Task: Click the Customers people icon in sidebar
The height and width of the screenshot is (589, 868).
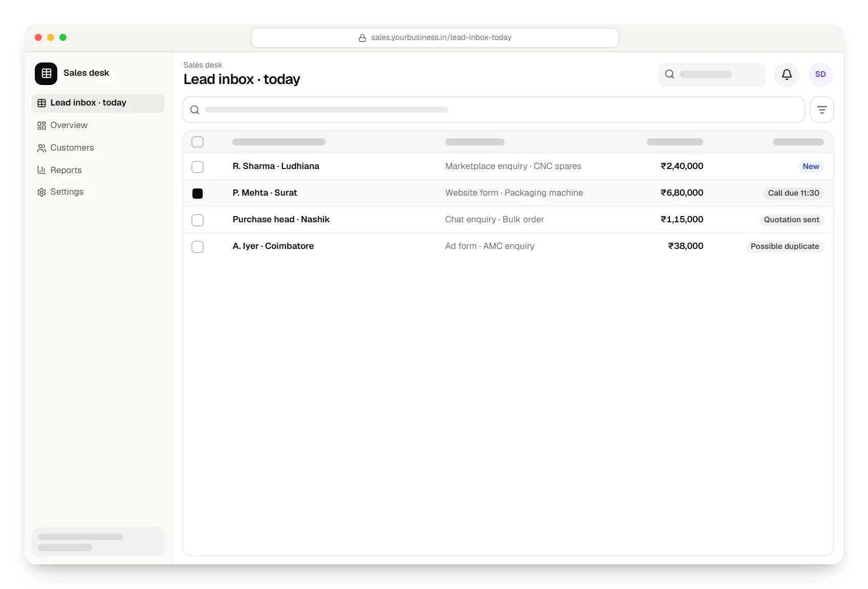Action: click(x=41, y=148)
